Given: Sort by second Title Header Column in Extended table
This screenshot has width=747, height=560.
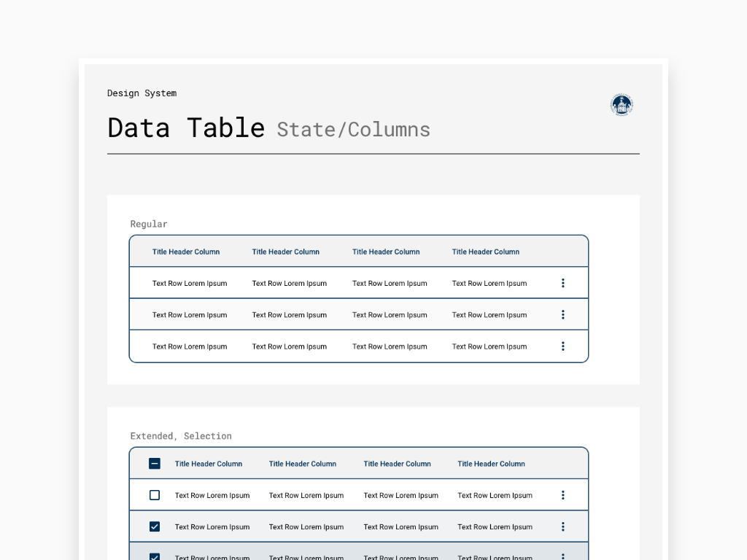Looking at the screenshot, I should tap(303, 464).
